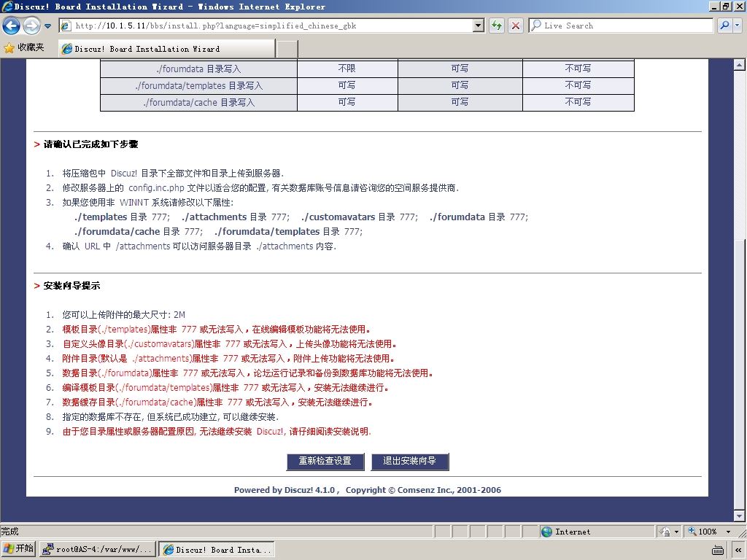Click the 退出安装向导 button

[410, 461]
